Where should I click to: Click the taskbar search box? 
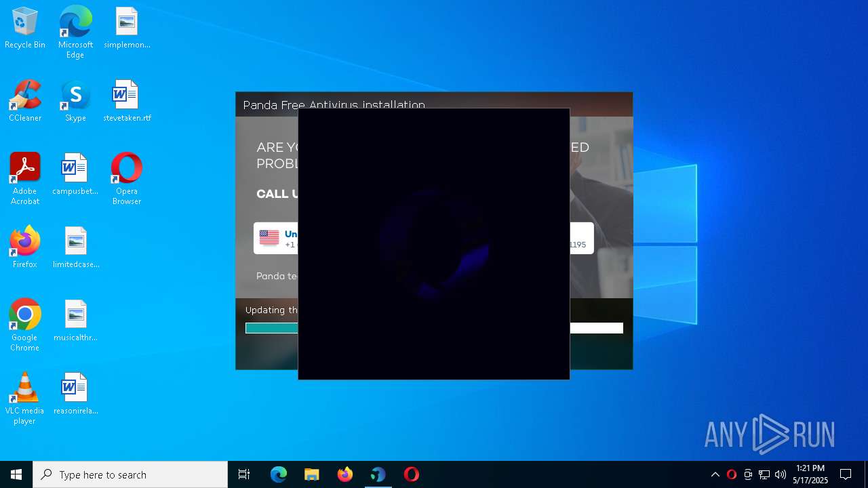click(130, 474)
